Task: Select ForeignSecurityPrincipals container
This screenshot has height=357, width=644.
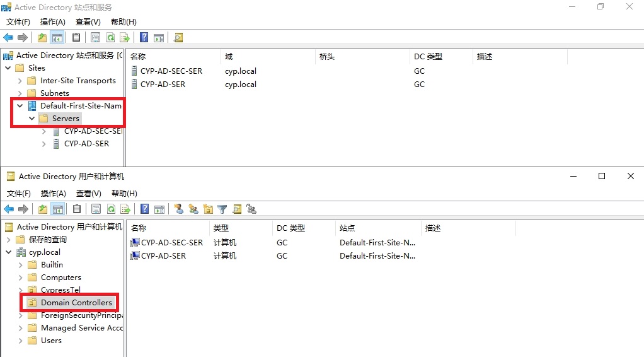Action: [x=82, y=315]
